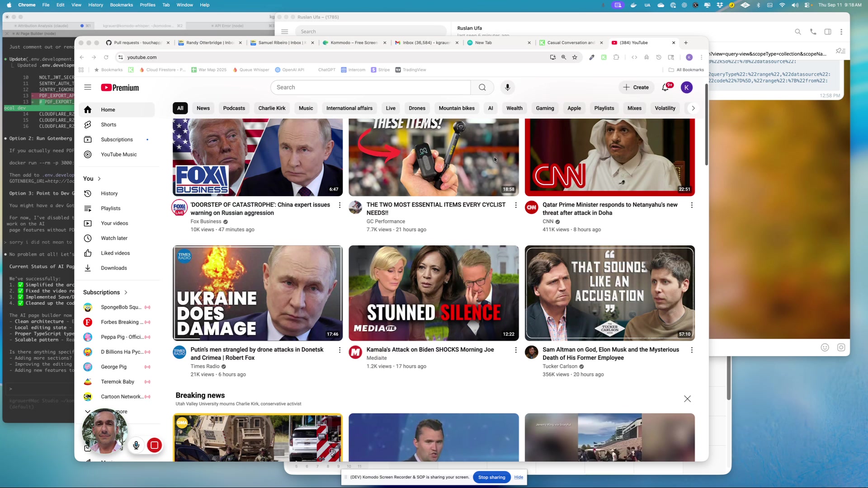Open the YouTube guide hamburger menu
The width and height of the screenshot is (868, 488).
[88, 87]
